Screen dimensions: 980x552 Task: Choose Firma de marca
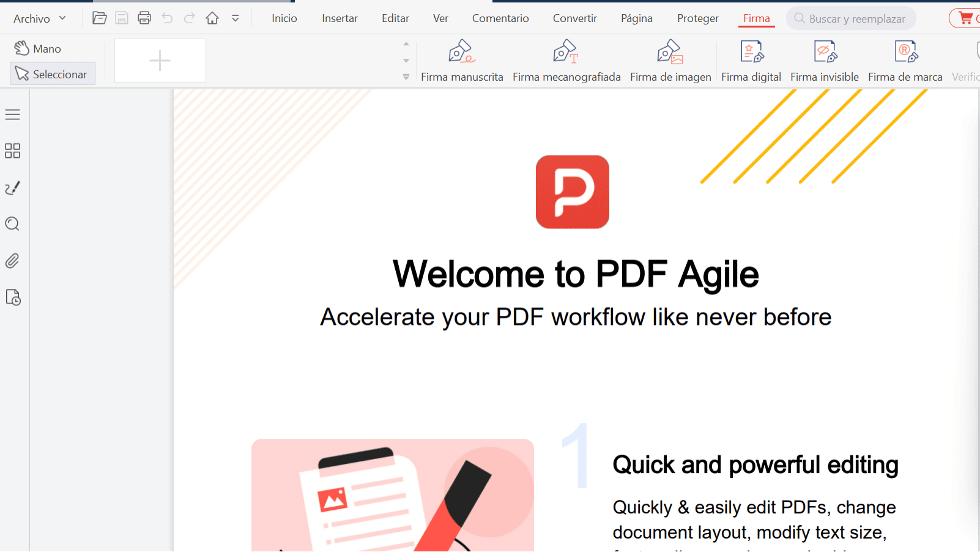905,61
